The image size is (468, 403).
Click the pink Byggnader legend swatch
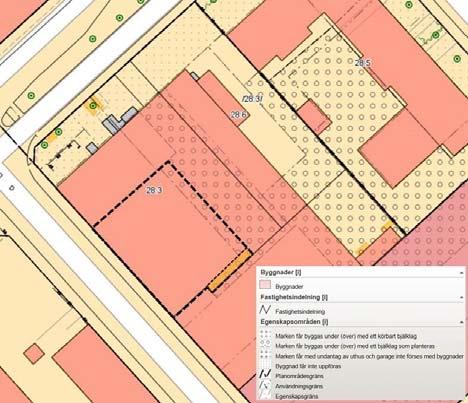point(265,285)
